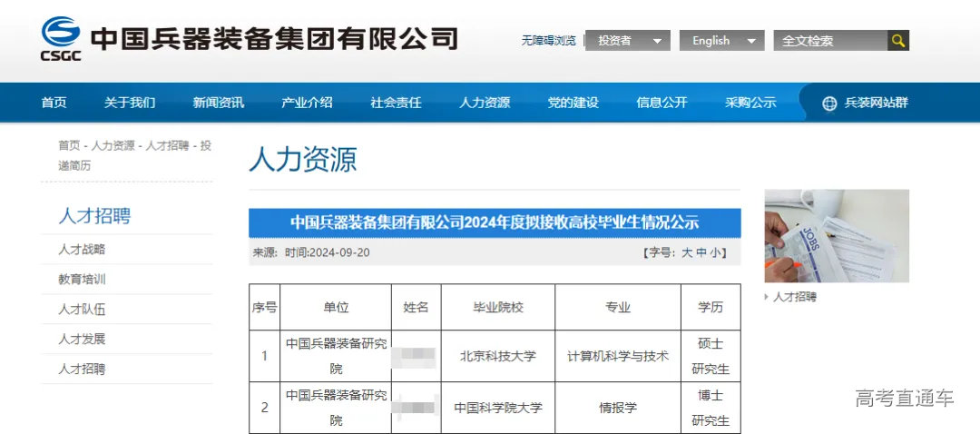Click the 人才招聘 link under the image
The image size is (980, 434).
pos(794,297)
